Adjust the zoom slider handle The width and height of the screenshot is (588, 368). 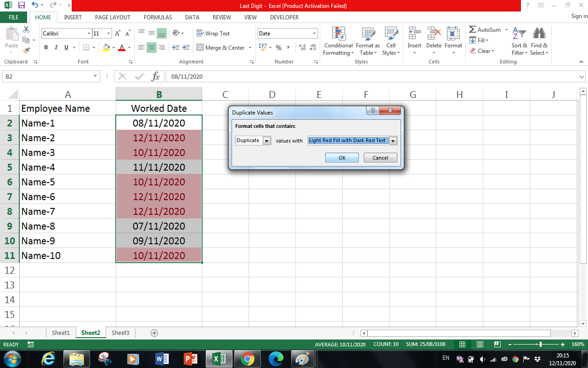click(541, 344)
